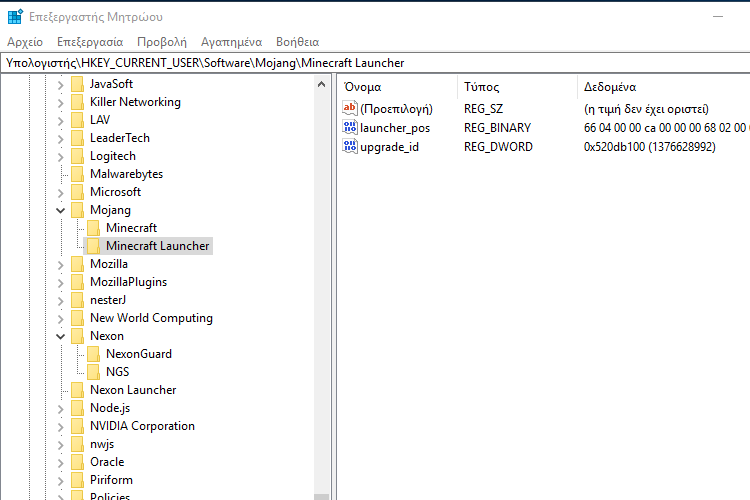Expand the Microsoft key
The width and height of the screenshot is (750, 500).
pos(60,193)
